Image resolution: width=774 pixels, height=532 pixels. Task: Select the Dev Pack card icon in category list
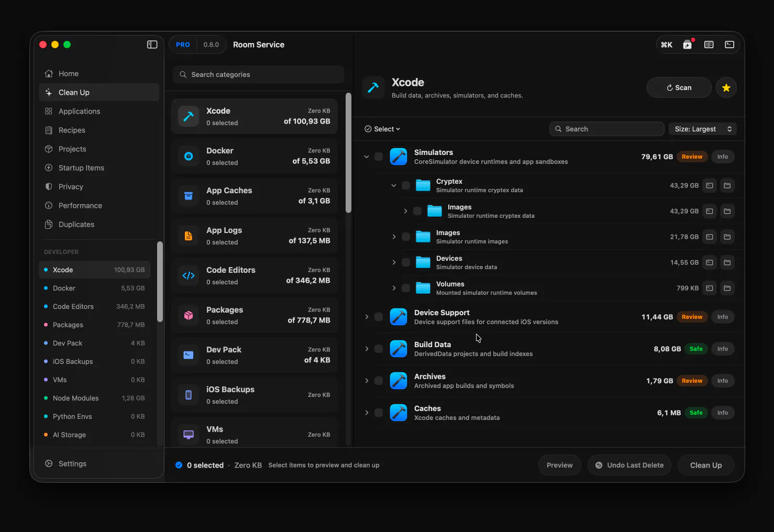(x=189, y=355)
